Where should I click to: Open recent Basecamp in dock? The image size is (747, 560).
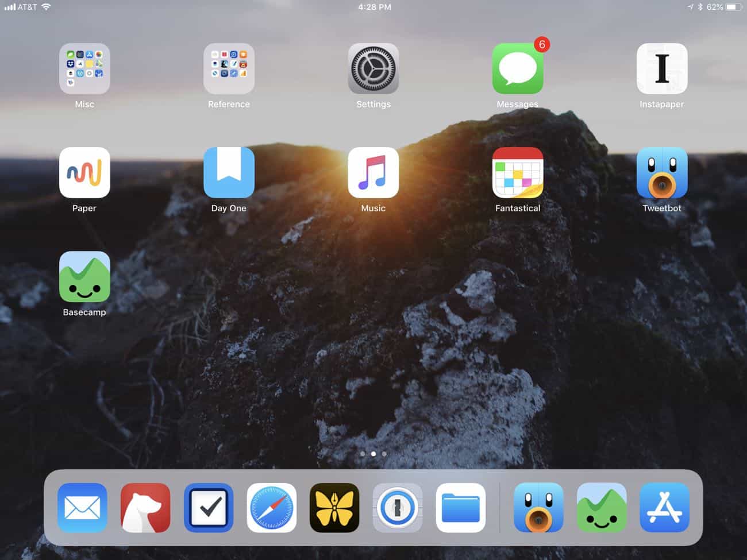pos(602,508)
